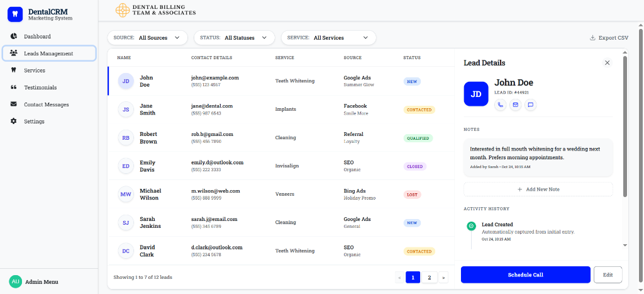Click the Settings gear icon
Viewport: 644px width, 294px height.
[14, 122]
